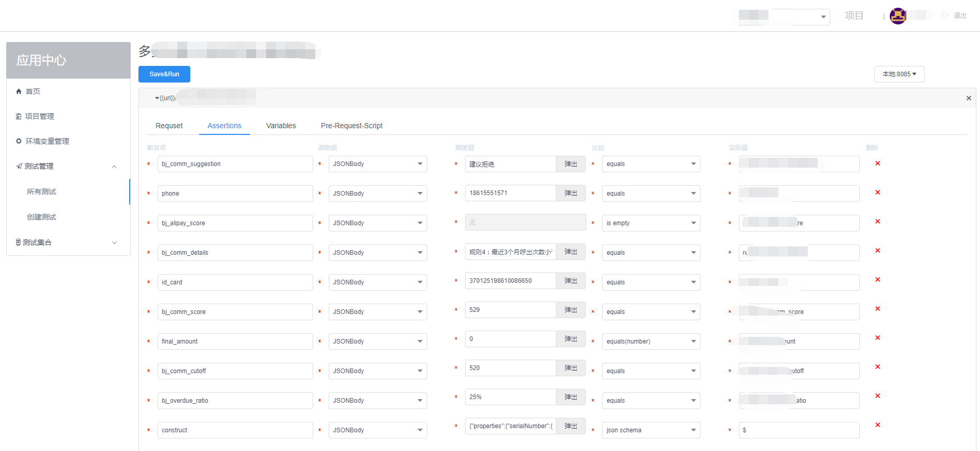This screenshot has height=451, width=980.
Task: Switch to the Pre-Request-Script tab
Action: click(352, 126)
